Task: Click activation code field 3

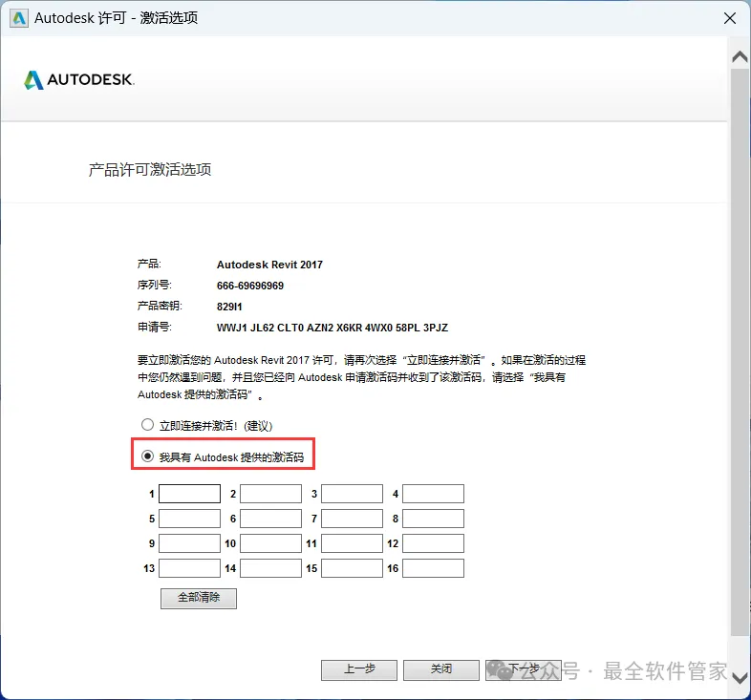Action: [x=352, y=494]
